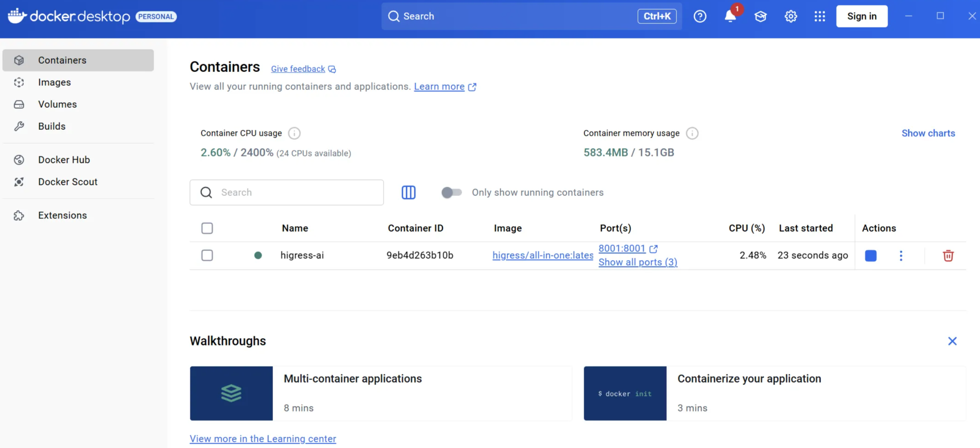Sort by Container ID column header

coord(416,228)
